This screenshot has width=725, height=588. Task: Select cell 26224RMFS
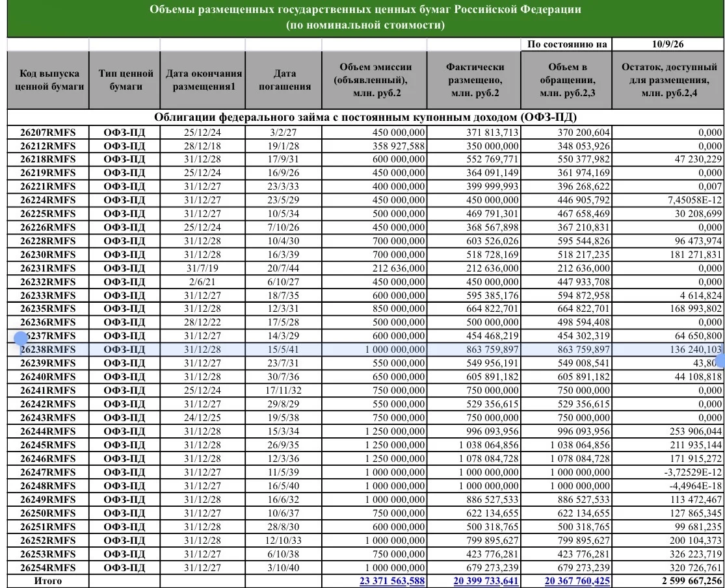pyautogui.click(x=48, y=200)
